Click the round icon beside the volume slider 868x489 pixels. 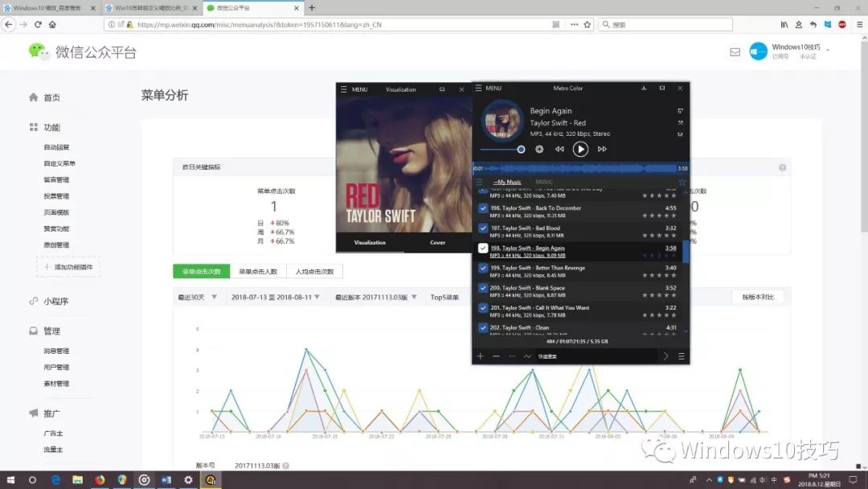pos(539,149)
